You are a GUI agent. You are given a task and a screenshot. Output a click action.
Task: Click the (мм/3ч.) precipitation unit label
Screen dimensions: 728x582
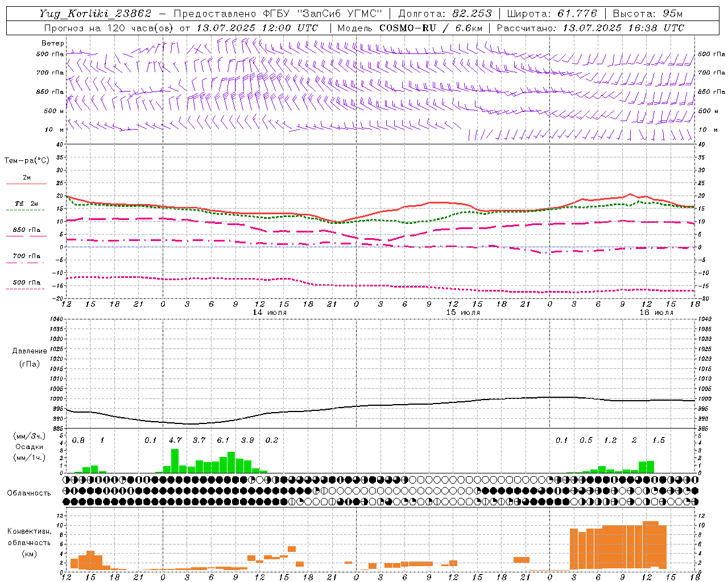click(x=29, y=436)
